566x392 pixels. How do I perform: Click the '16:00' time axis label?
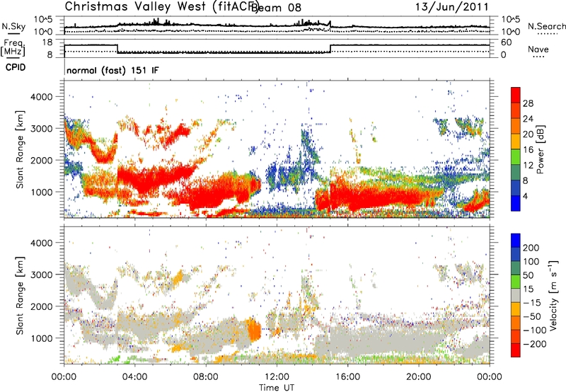347,377
